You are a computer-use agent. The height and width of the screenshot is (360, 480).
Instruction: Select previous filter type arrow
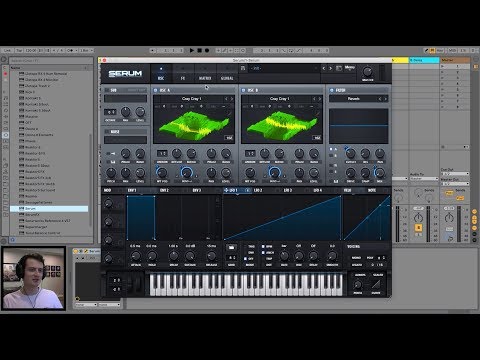click(x=380, y=99)
